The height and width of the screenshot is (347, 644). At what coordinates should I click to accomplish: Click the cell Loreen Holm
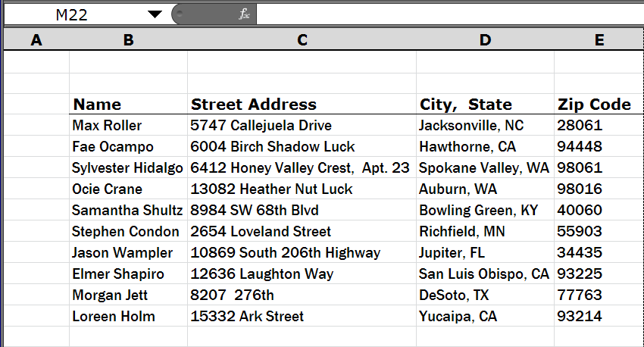click(129, 316)
